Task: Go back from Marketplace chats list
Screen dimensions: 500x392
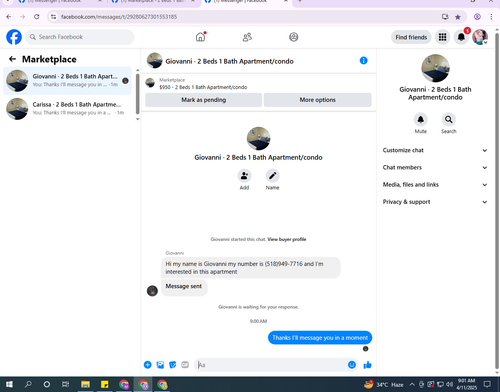Action: [x=12, y=59]
